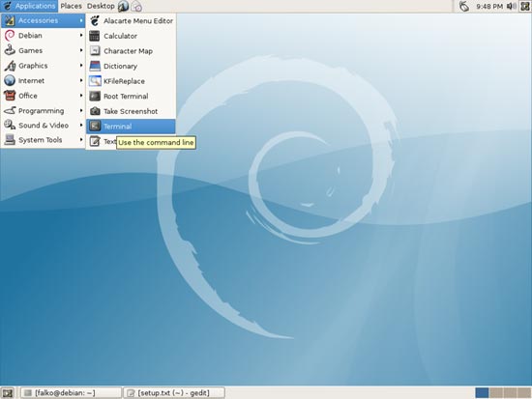The height and width of the screenshot is (399, 532).
Task: Open the Calculator from Accessories menu
Action: click(131, 36)
